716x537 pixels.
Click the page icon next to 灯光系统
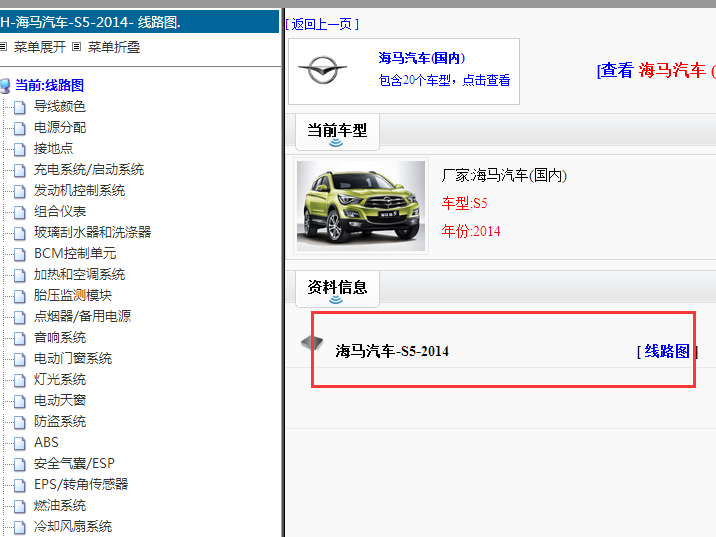pyautogui.click(x=20, y=380)
